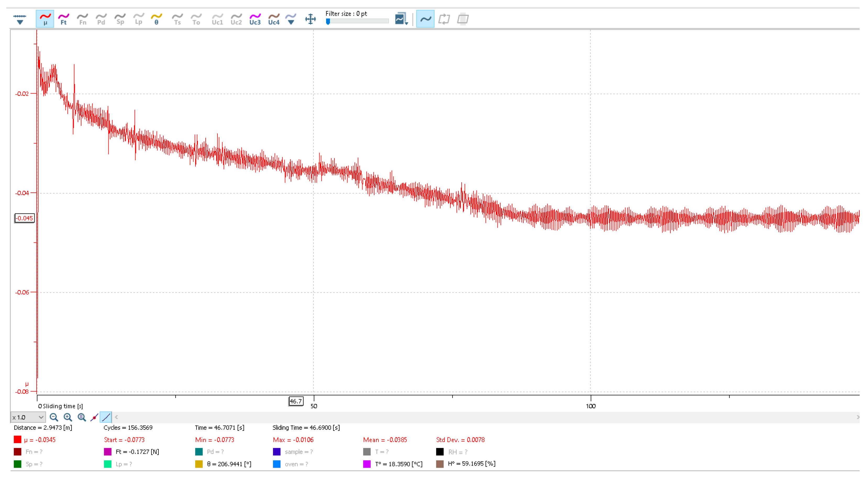The height and width of the screenshot is (480, 868).
Task: Select the single curve view mode button
Action: [425, 19]
